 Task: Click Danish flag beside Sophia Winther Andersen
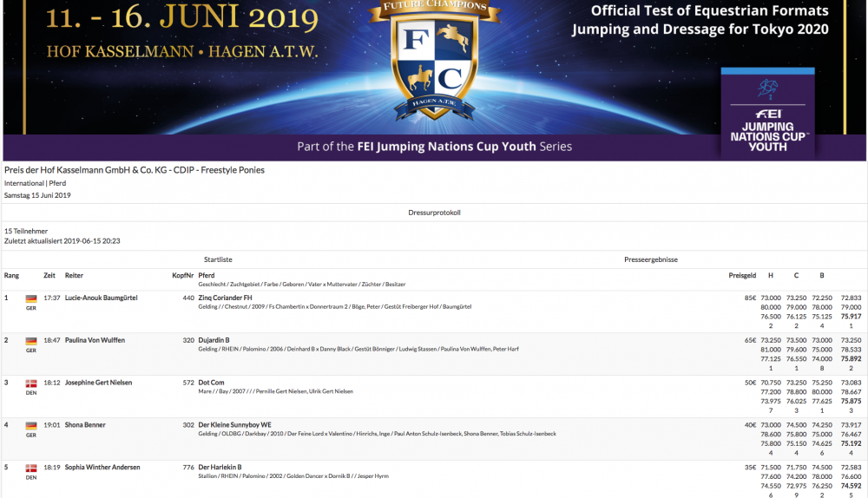(32, 469)
